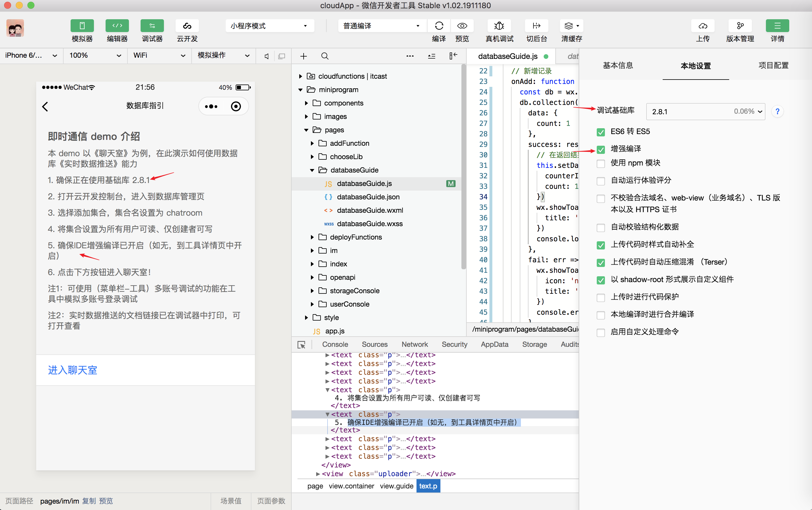Open the WiFi network dropdown
The width and height of the screenshot is (812, 510).
(x=159, y=56)
